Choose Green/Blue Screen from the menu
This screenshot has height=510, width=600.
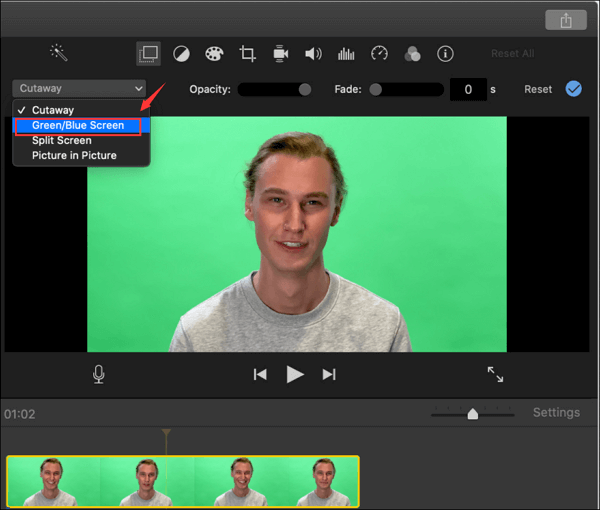tap(78, 126)
